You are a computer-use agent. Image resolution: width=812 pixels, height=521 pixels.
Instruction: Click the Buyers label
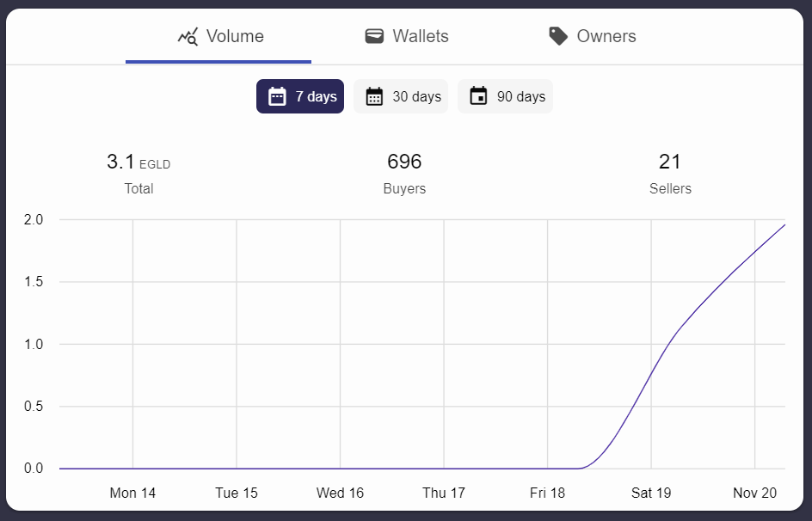(x=404, y=188)
